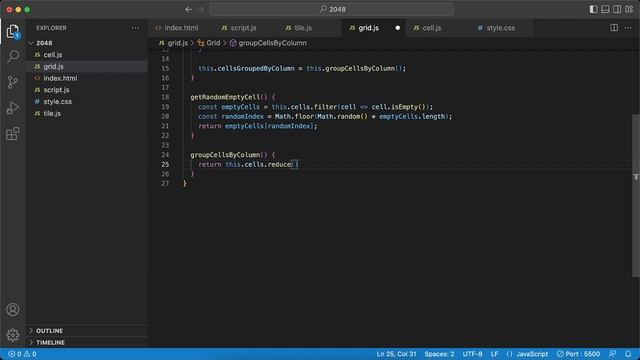Expand the OUTLINE section
Image resolution: width=640 pixels, height=360 pixels.
pos(49,331)
